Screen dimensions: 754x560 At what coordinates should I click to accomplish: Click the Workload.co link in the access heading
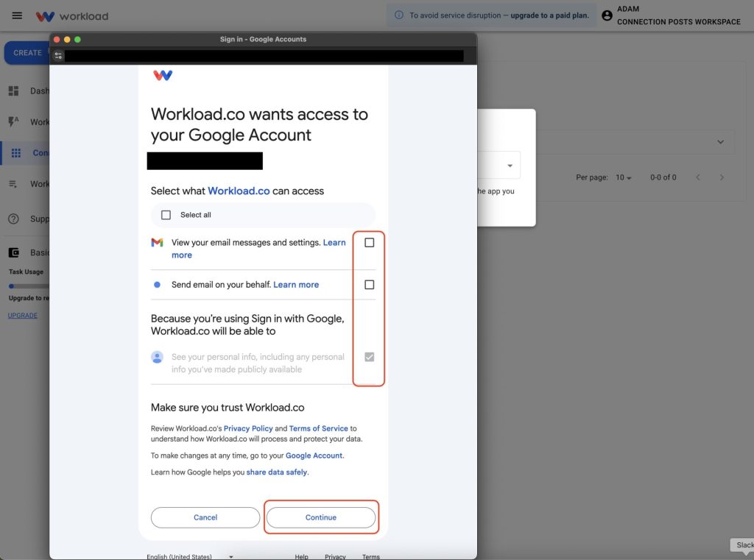239,191
